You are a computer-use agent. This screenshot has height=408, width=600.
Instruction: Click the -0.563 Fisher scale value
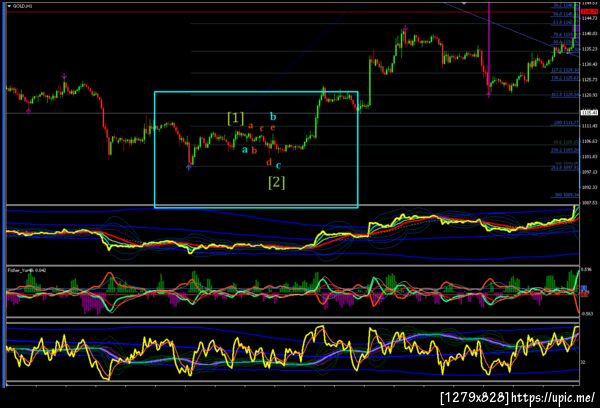(x=587, y=314)
